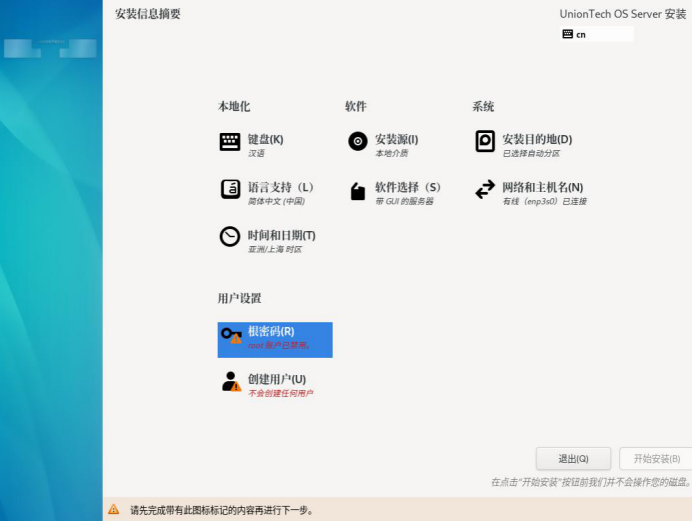Click the warning triangle in bottom notice bar
This screenshot has width=692, height=521.
113,509
